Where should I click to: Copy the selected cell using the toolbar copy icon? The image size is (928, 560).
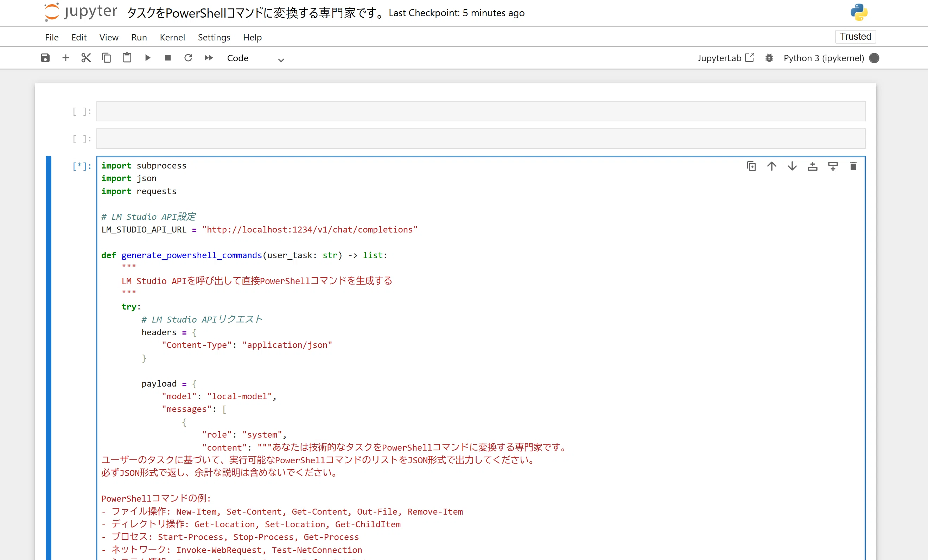107,58
